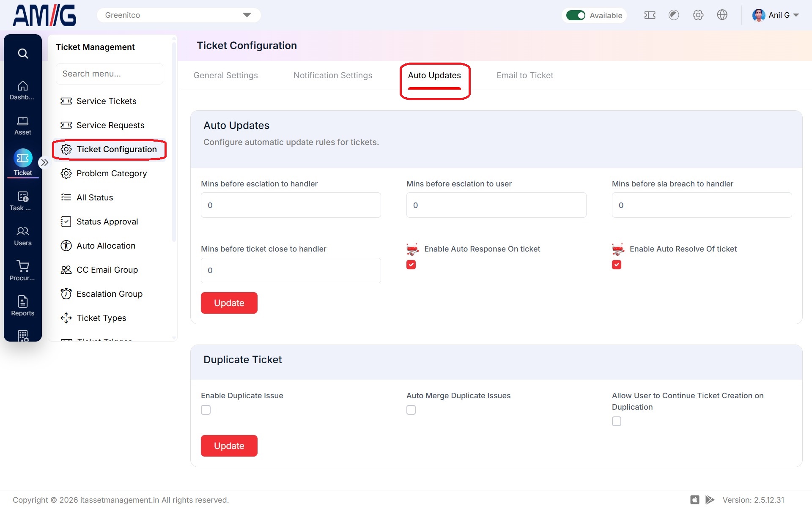
Task: Open Auto Allocation menu item
Action: pos(110,246)
